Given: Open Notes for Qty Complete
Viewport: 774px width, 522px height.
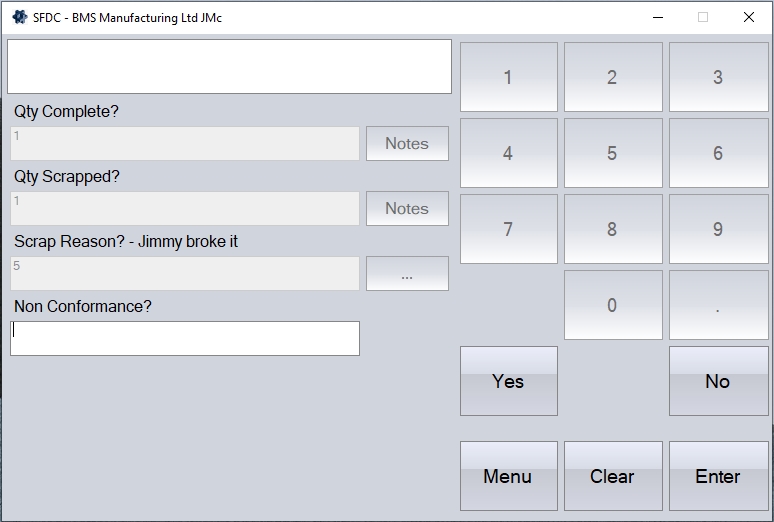Looking at the screenshot, I should [x=407, y=144].
